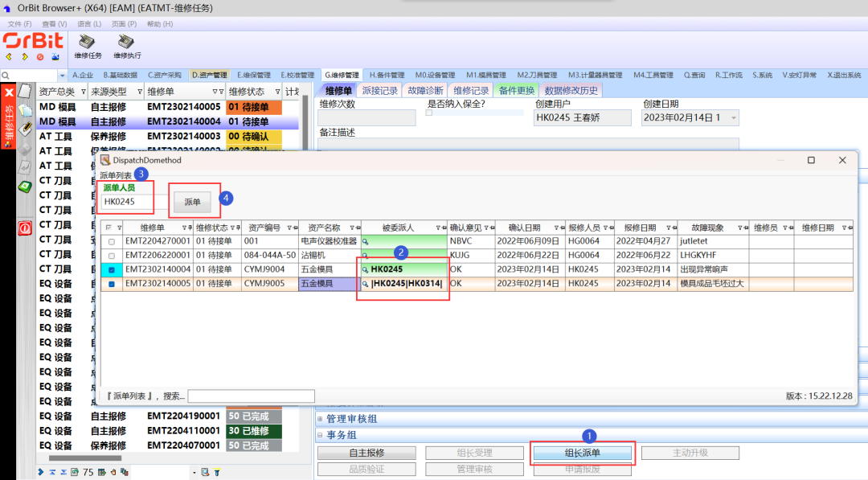Toggle the 是否纳入保全 checkbox
Viewport: 868px width, 480px height.
[x=429, y=113]
